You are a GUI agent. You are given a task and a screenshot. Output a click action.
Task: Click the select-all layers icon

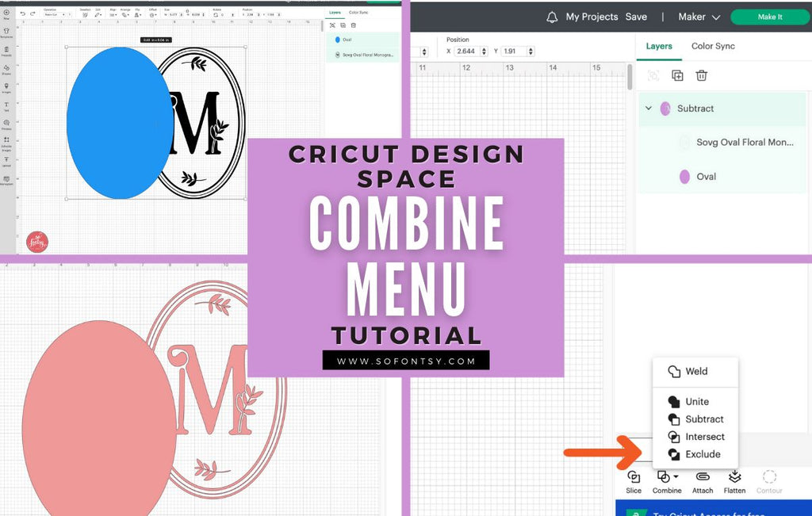(x=653, y=75)
